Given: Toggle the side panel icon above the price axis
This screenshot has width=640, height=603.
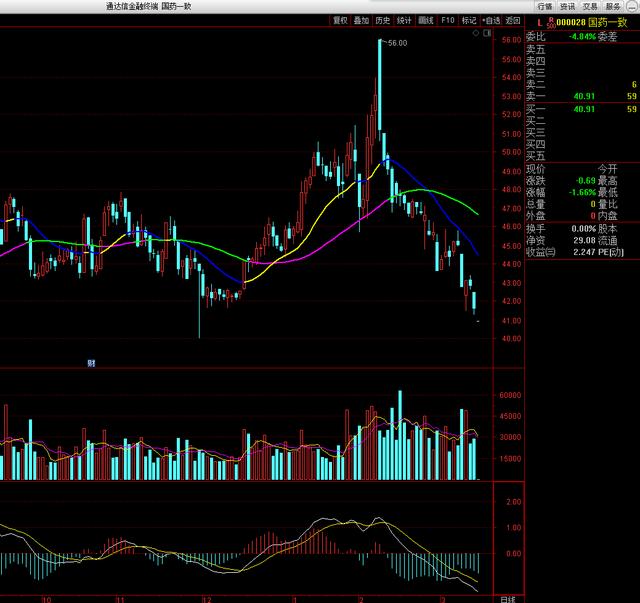Looking at the screenshot, I should (x=487, y=33).
